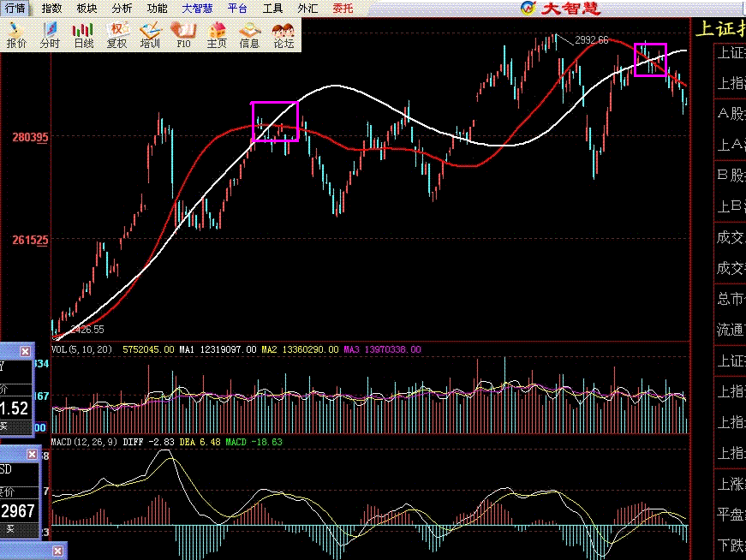Open the 培训 training icon
Viewport: 746px width, 560px height.
pos(150,35)
